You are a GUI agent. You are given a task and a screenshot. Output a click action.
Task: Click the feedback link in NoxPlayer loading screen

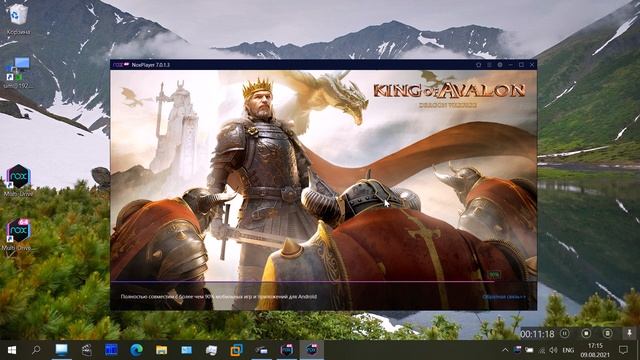504,297
